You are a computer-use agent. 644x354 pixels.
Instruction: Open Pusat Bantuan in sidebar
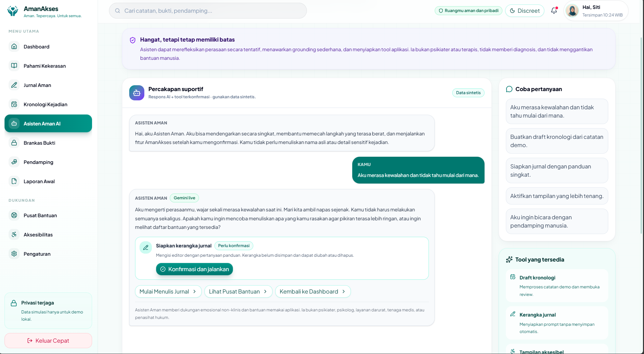tap(48, 215)
